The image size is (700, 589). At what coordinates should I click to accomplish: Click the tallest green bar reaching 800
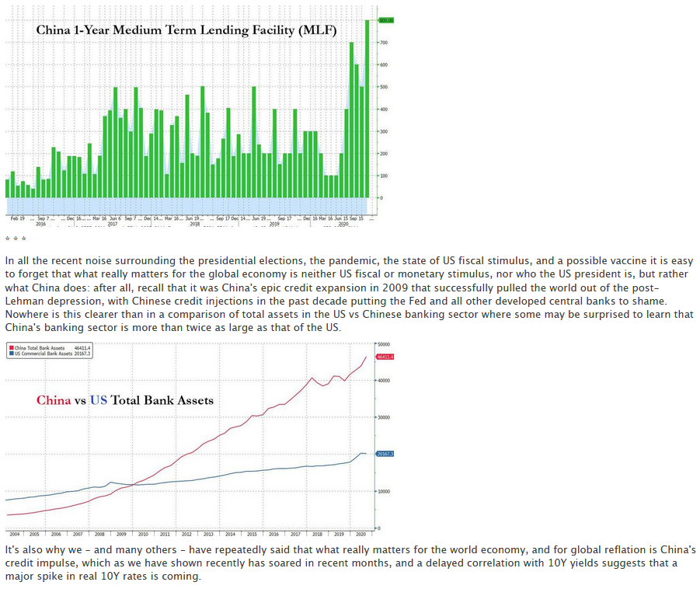367,109
